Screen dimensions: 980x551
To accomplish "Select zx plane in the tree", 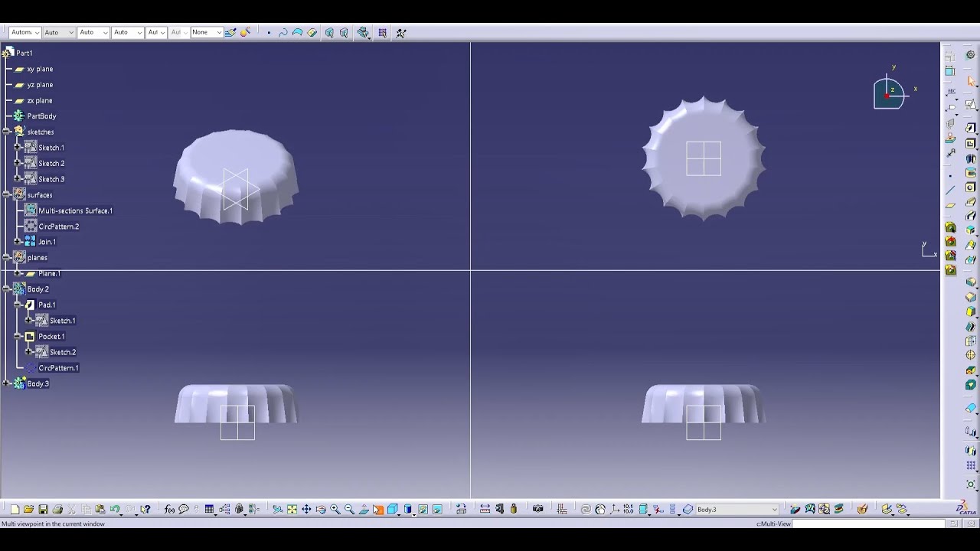I will 40,100.
